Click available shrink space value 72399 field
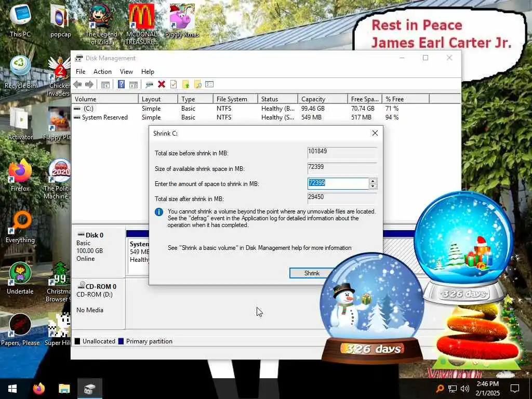532x399 pixels. pos(342,168)
